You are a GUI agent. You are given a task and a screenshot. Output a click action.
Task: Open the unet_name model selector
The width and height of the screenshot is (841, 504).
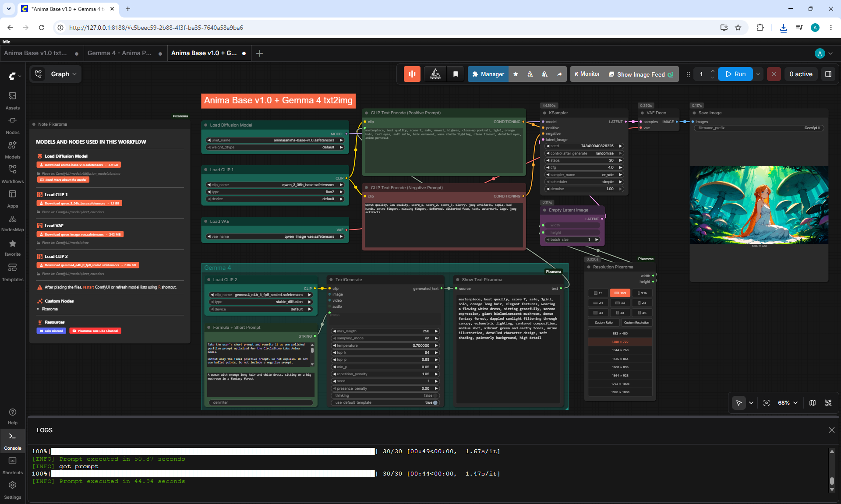(275, 140)
